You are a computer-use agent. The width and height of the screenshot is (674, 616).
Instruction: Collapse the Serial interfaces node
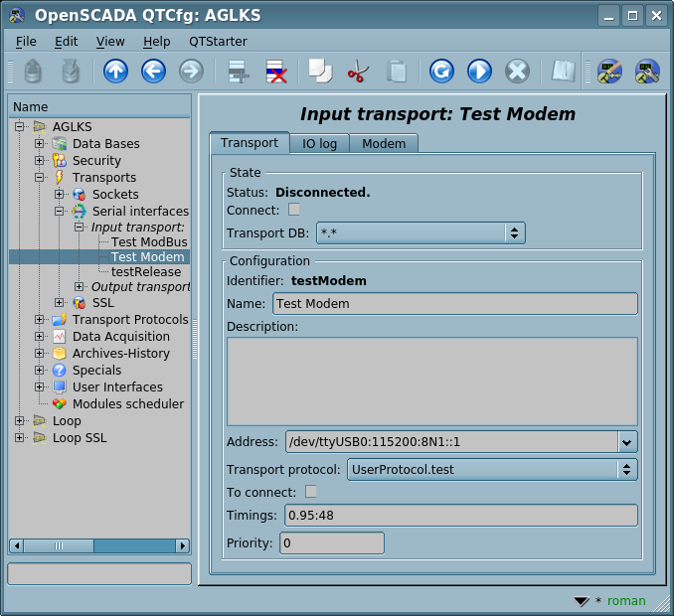point(60,211)
